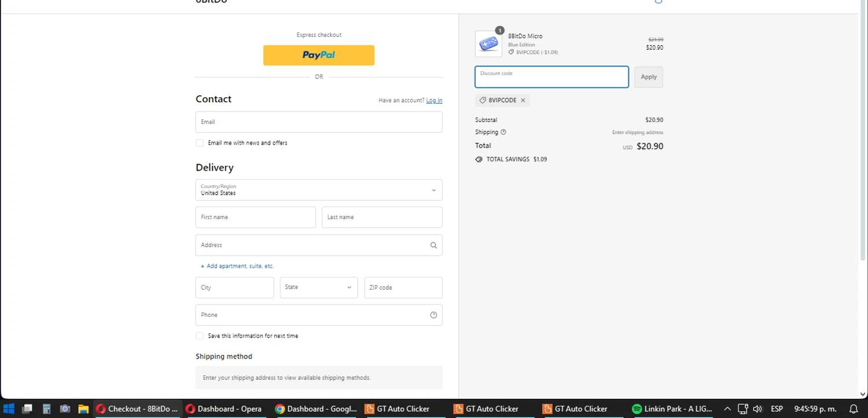This screenshot has height=418, width=868.
Task: Click the search icon in Address field
Action: tap(433, 245)
